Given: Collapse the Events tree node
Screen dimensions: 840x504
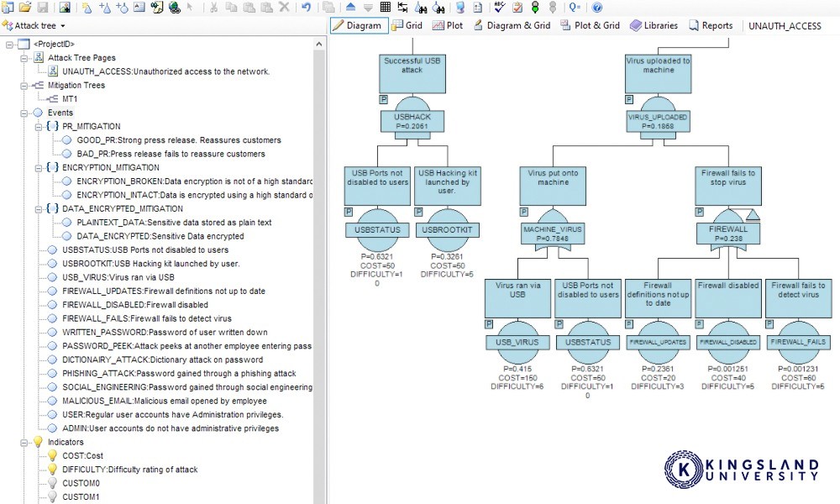Looking at the screenshot, I should [x=24, y=113].
